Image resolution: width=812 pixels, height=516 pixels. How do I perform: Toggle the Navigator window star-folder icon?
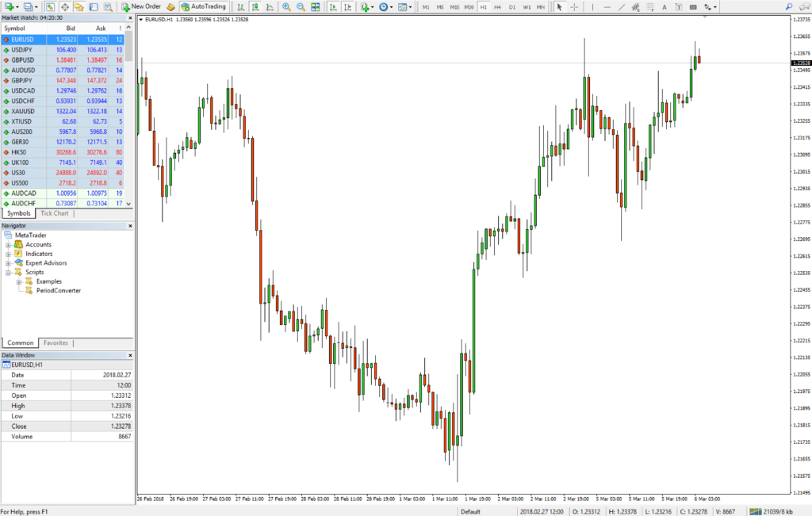click(79, 6)
